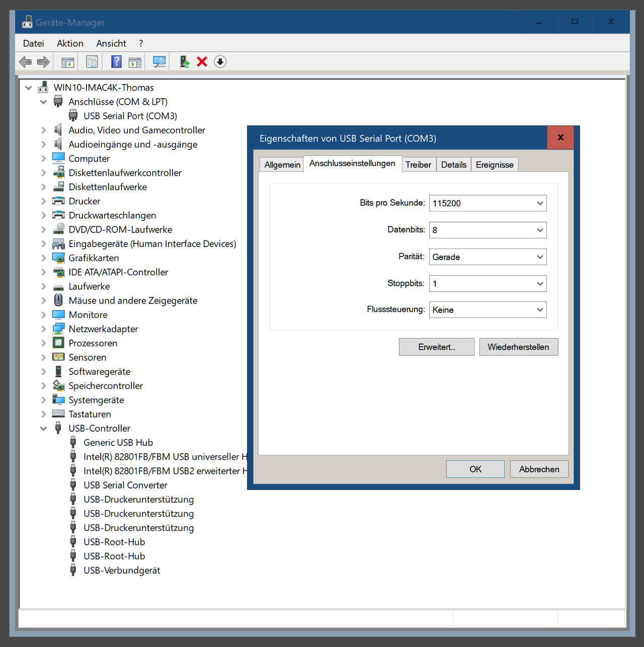The width and height of the screenshot is (644, 647).
Task: Open Help via the blue question mark icon
Action: coord(116,61)
